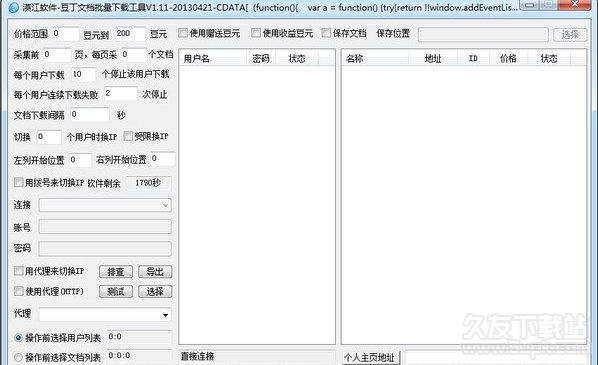This screenshot has width=598, height=365.
Task: Tick the 受限换IP checkbox
Action: click(128, 136)
